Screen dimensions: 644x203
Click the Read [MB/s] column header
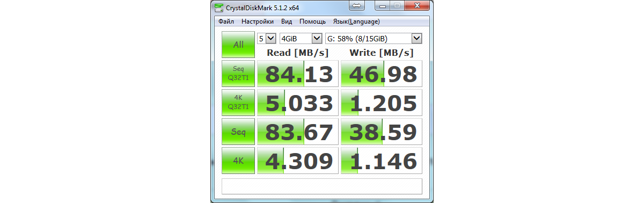[x=298, y=53]
